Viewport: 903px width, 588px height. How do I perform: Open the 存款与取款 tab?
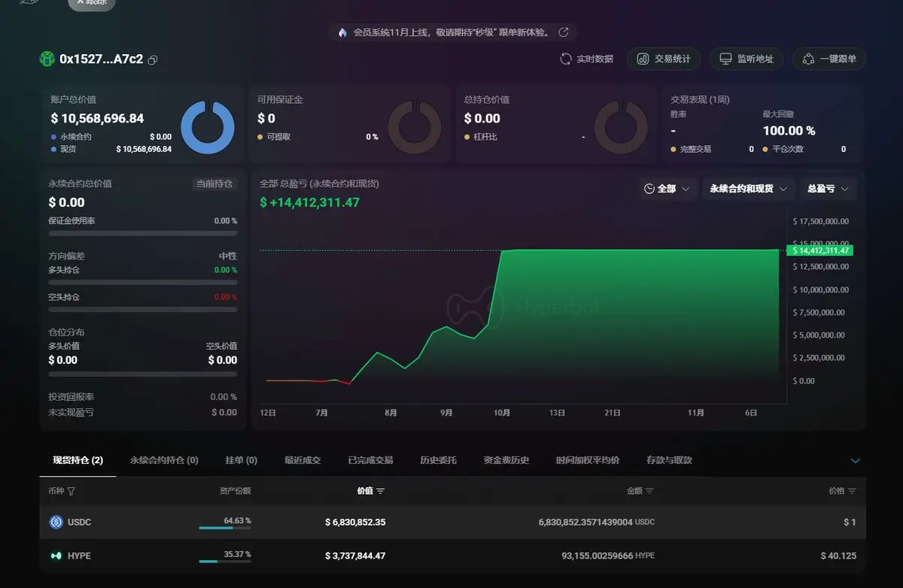pos(669,460)
